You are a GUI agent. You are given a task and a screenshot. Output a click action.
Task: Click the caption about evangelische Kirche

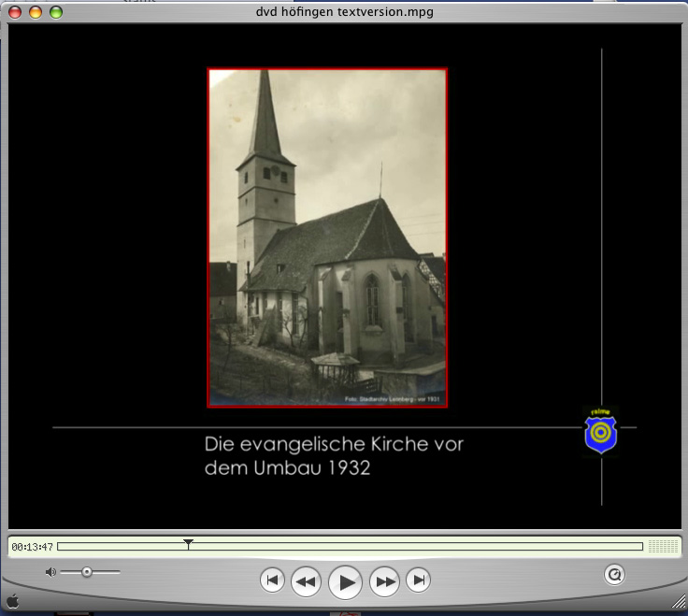[x=334, y=456]
